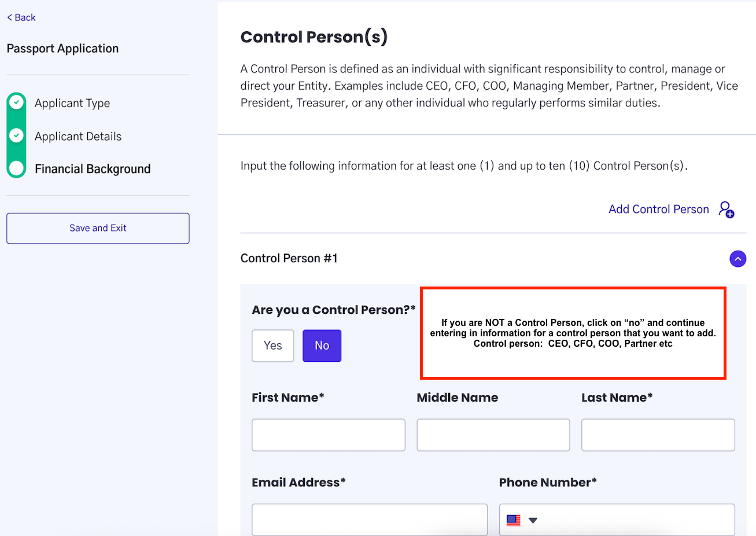Click the add person icon
Viewport: 756px width, 536px height.
[x=727, y=210]
